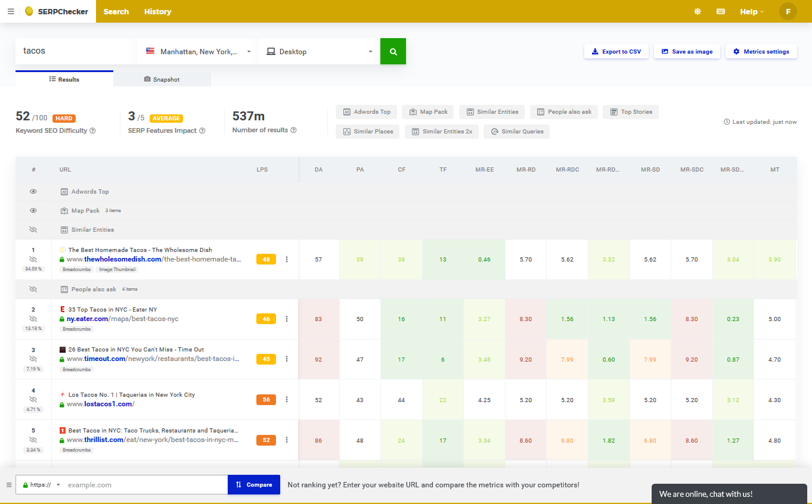The width and height of the screenshot is (812, 504).
Task: Click the SERPChecker logo
Action: pyautogui.click(x=57, y=11)
